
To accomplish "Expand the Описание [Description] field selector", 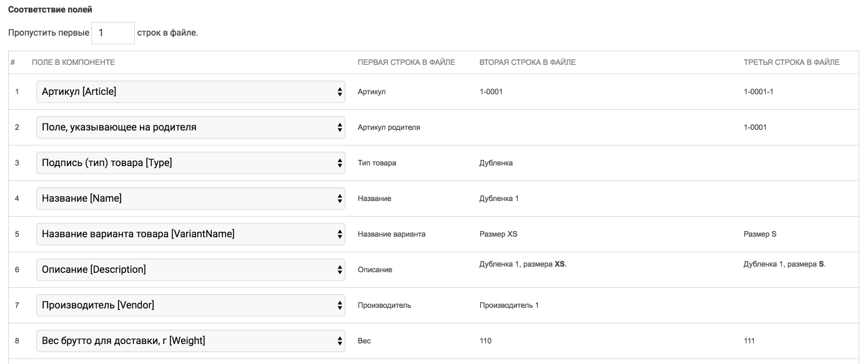I will click(190, 270).
